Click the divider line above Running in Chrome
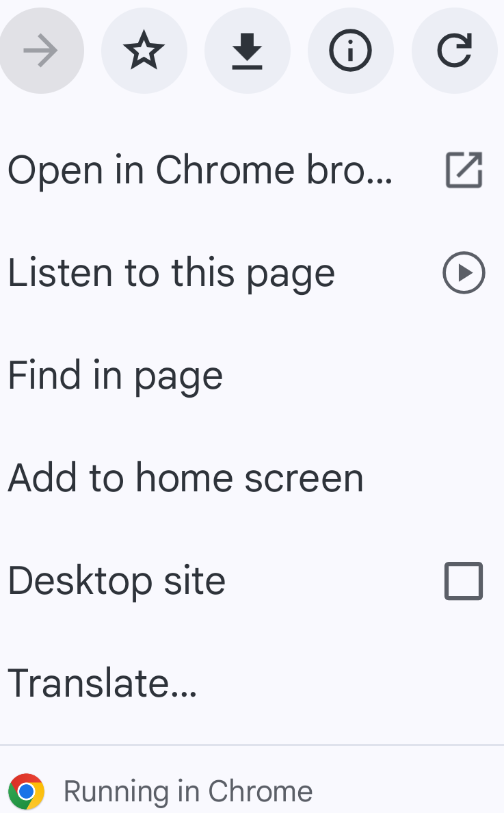 pyautogui.click(x=252, y=744)
